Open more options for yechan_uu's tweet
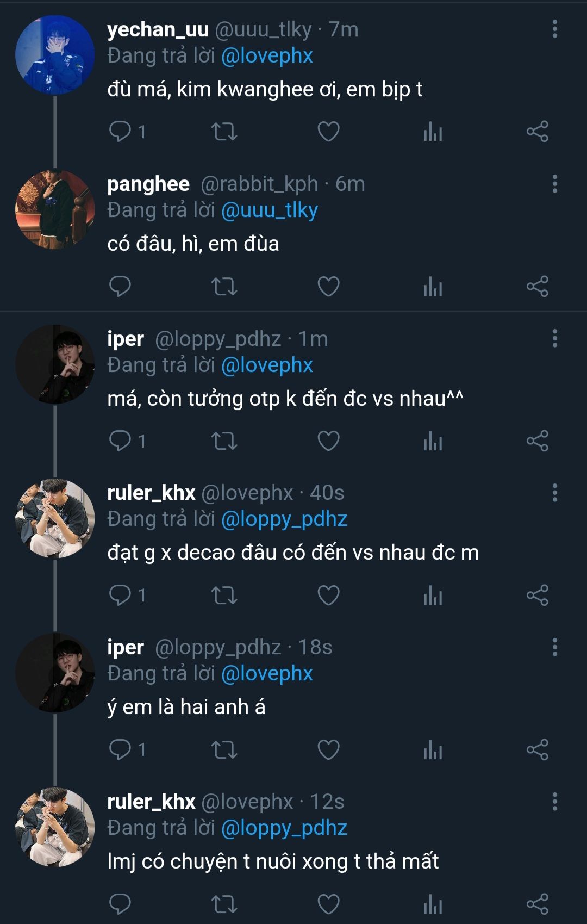Screen dimensions: 587x924 [554, 29]
